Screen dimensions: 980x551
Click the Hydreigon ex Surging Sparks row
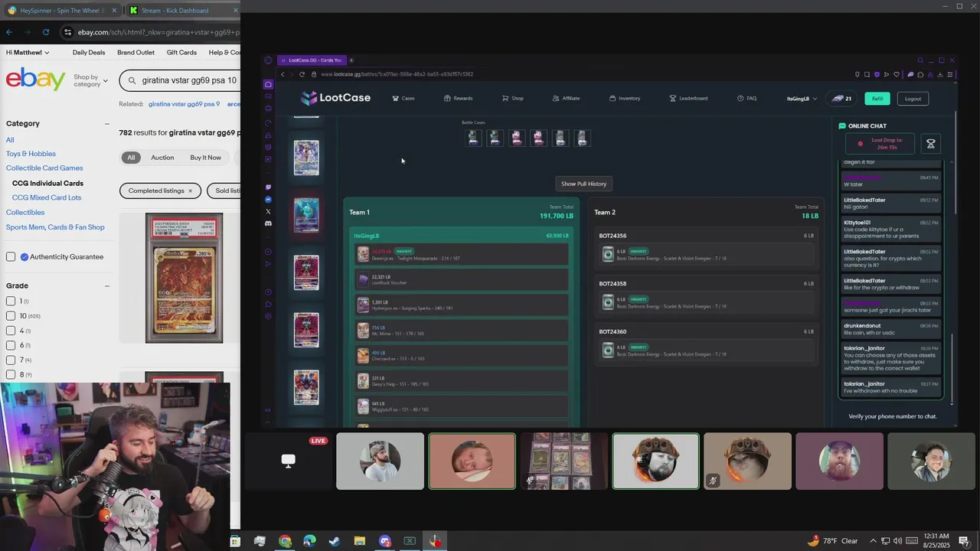coord(462,305)
